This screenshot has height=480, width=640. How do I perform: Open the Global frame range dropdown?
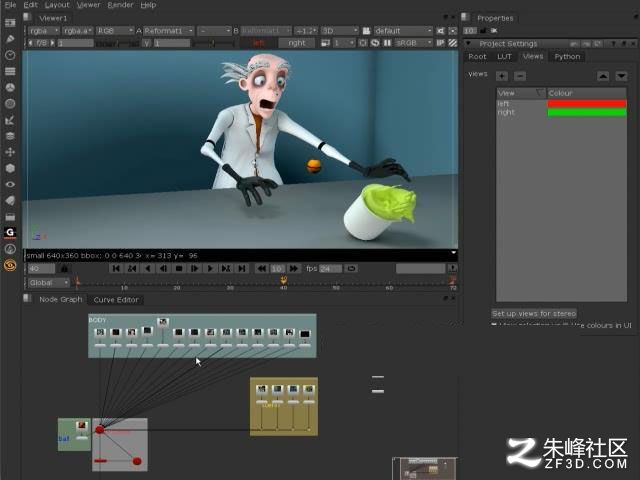click(x=49, y=282)
